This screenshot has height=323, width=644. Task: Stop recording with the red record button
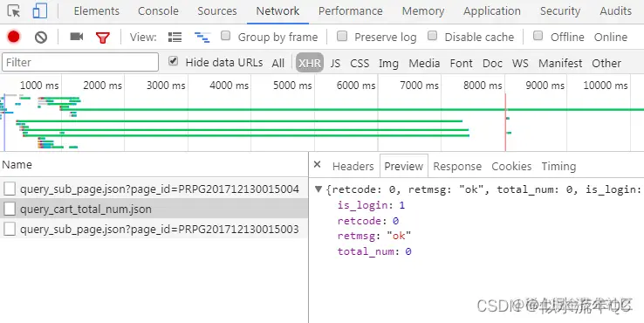(14, 37)
